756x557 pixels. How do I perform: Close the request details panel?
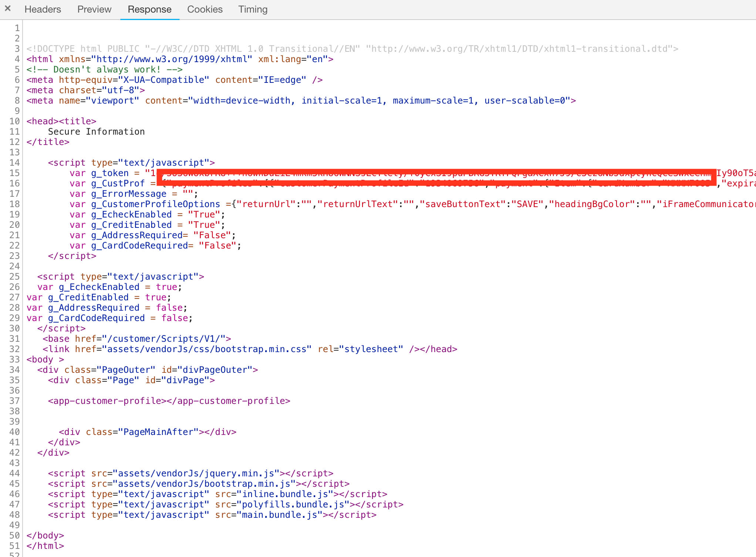7,8
